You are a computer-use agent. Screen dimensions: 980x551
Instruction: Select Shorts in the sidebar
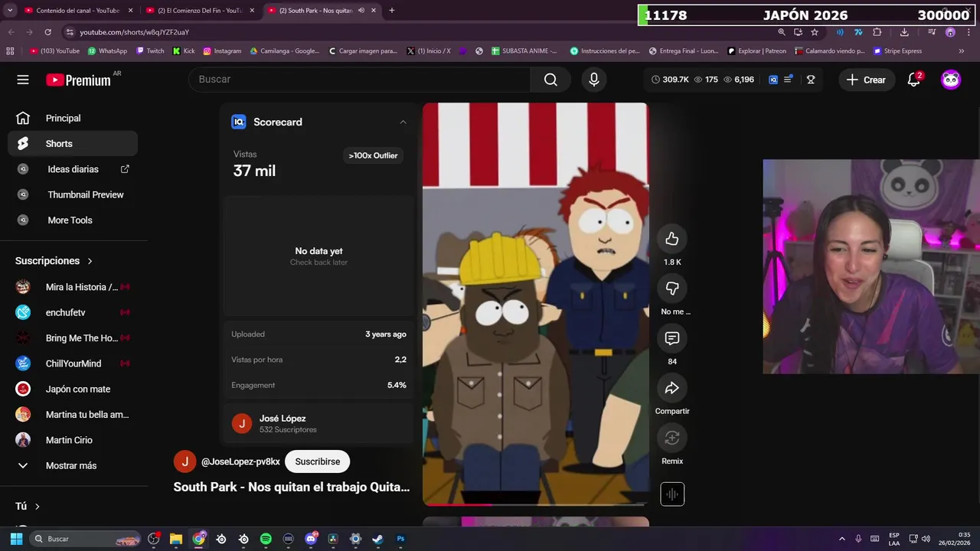coord(74,144)
